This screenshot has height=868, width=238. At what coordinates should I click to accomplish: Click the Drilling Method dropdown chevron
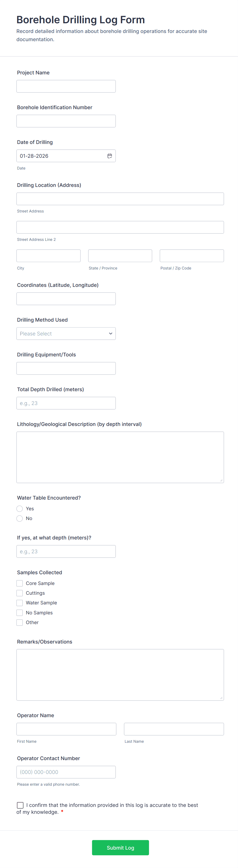coord(111,333)
